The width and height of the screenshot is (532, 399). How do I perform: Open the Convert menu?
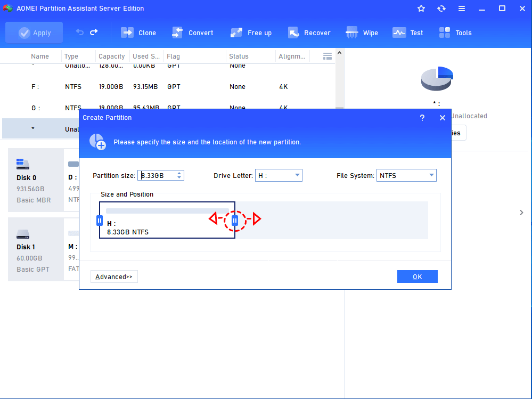192,32
